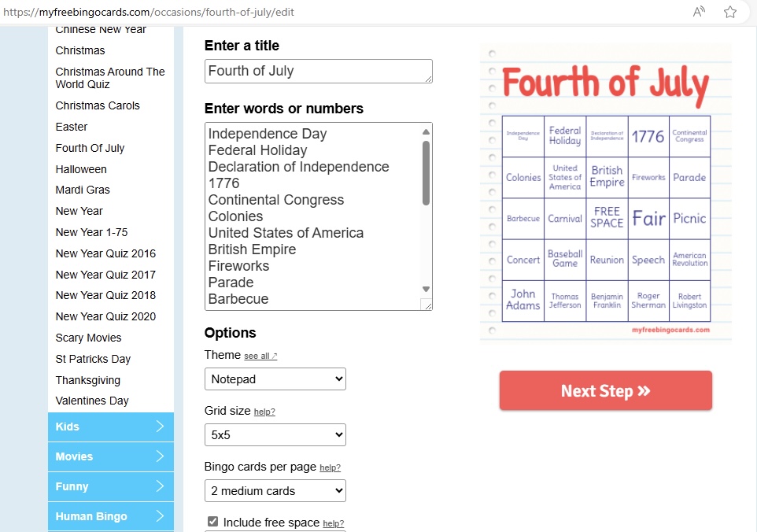The image size is (757, 532).
Task: Open the Theme see all link
Action: 260,357
